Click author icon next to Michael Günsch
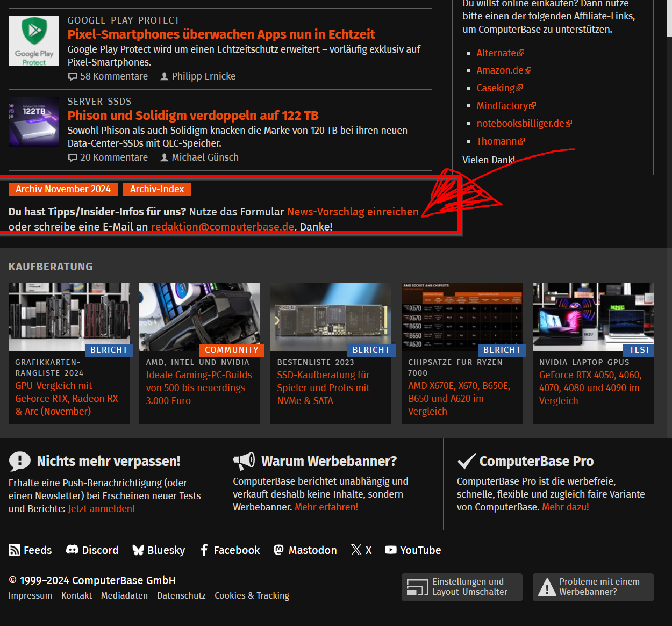This screenshot has width=672, height=626. pos(165,157)
